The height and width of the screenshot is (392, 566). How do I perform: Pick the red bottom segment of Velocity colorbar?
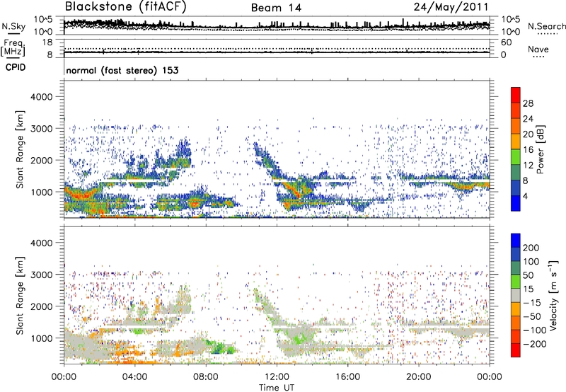(516, 350)
